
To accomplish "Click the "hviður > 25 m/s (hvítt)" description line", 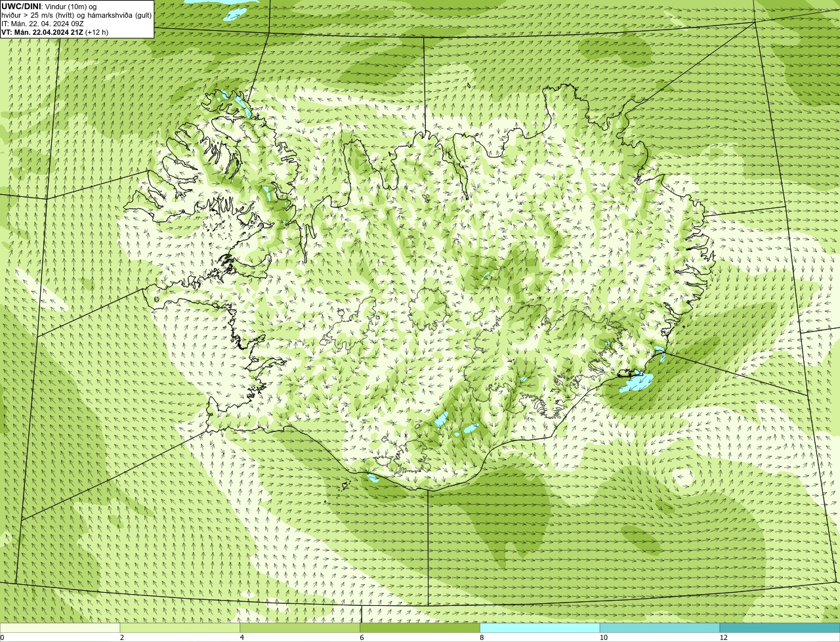I will pyautogui.click(x=76, y=15).
